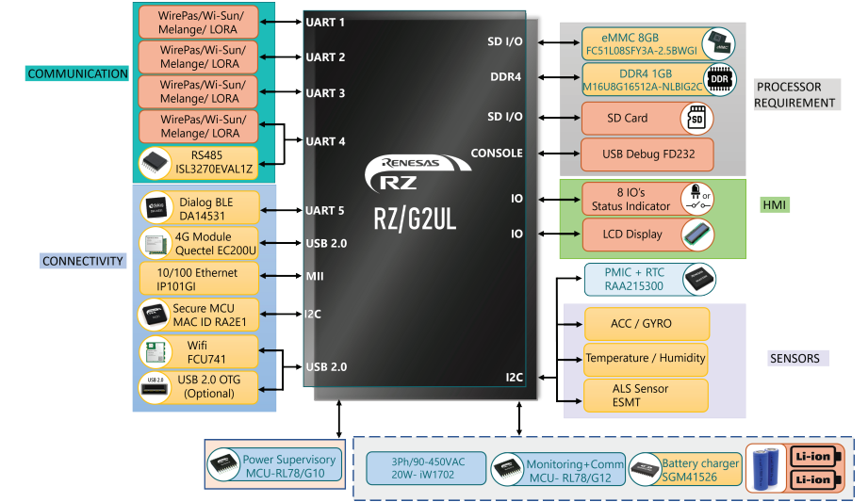Click the PMIC RAA215300 chip icon

[x=699, y=279]
